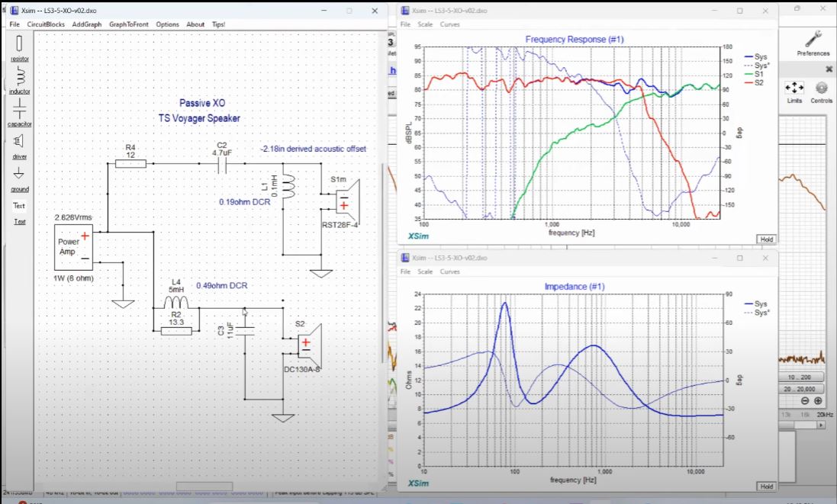Select inductor L4 5mH in schematic
The height and width of the screenshot is (504, 837).
pos(175,303)
